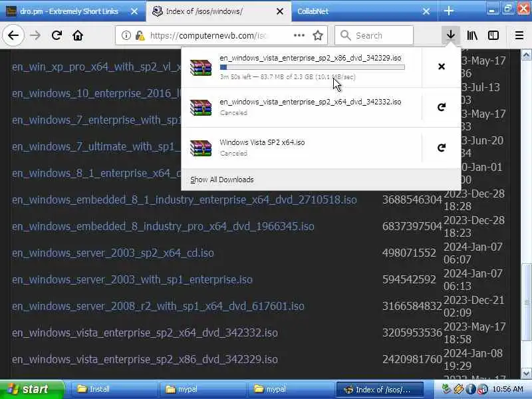Click the search magnifier icon
Viewport: 532px width, 399px height.
point(345,35)
